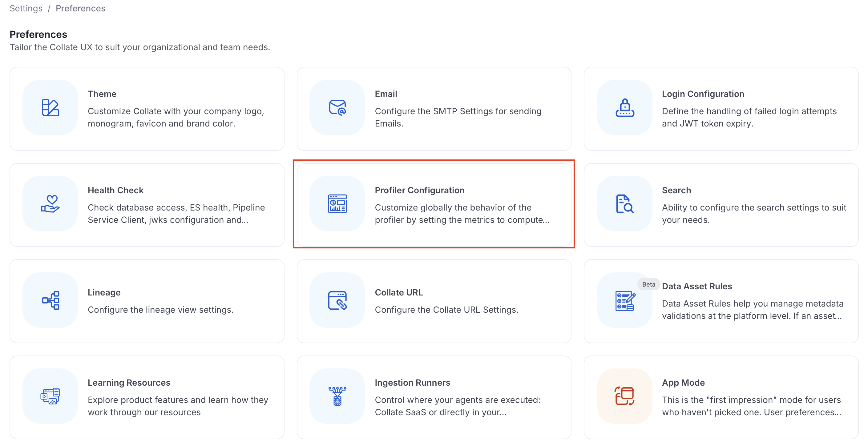
Task: Click 'Configure the SMTP Settings' description text
Action: pos(458,117)
